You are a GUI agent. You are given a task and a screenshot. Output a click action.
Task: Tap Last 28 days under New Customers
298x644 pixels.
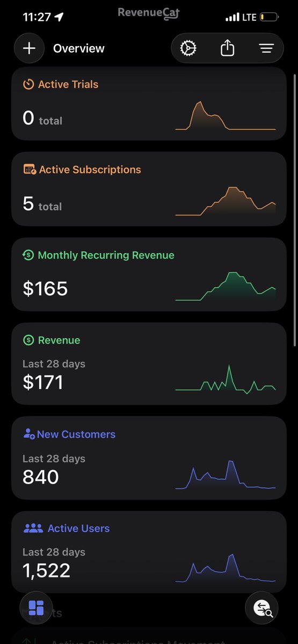pyautogui.click(x=54, y=458)
